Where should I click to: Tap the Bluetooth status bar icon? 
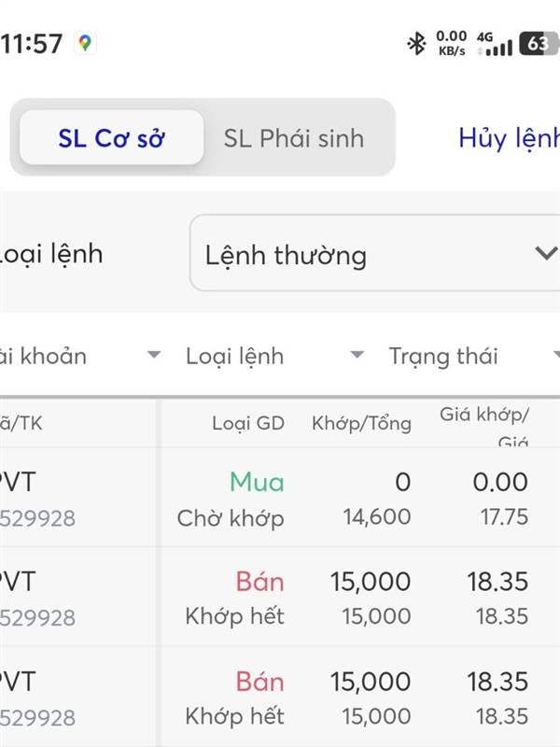(x=415, y=43)
